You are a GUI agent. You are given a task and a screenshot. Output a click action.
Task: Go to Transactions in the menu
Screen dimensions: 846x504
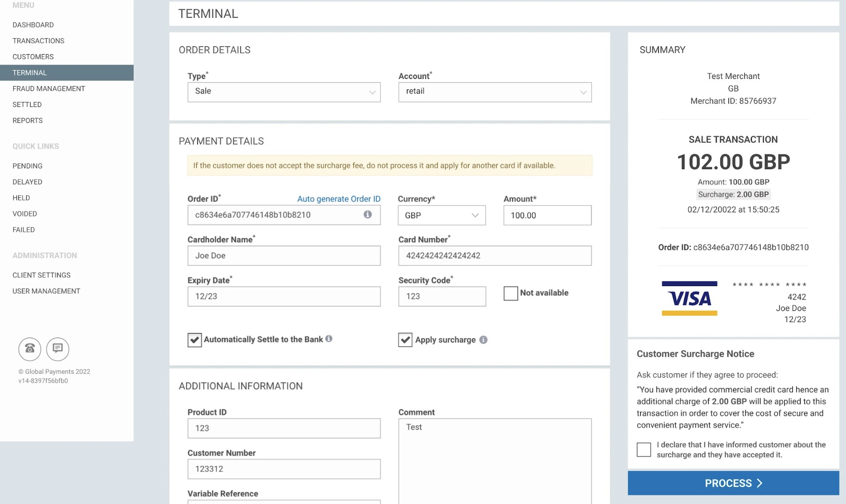[x=38, y=41]
